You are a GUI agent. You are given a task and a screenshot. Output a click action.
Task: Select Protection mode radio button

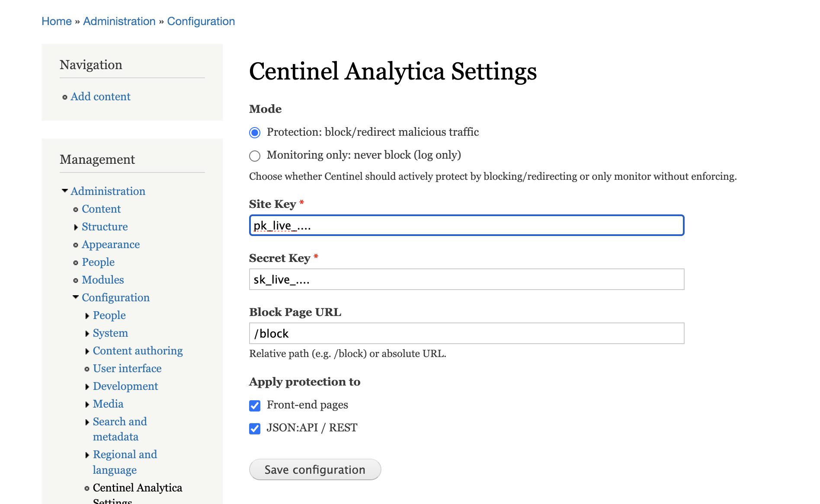click(x=255, y=133)
